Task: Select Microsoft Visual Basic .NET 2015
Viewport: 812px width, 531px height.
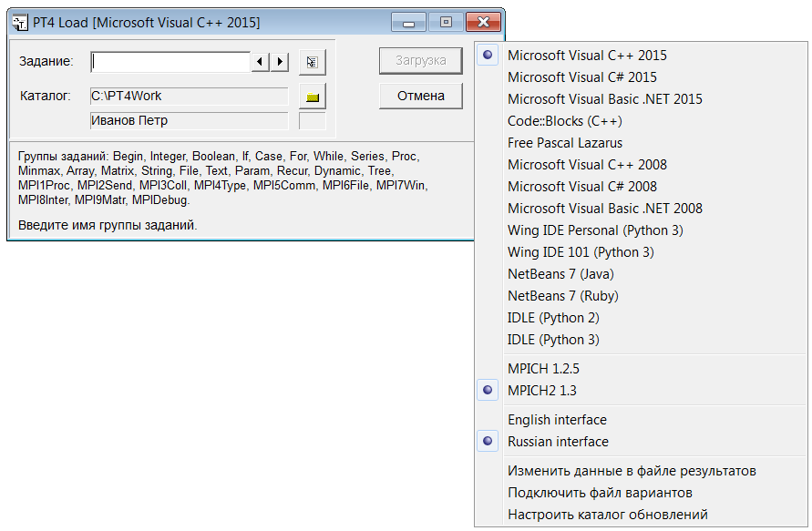Action: tap(641, 99)
